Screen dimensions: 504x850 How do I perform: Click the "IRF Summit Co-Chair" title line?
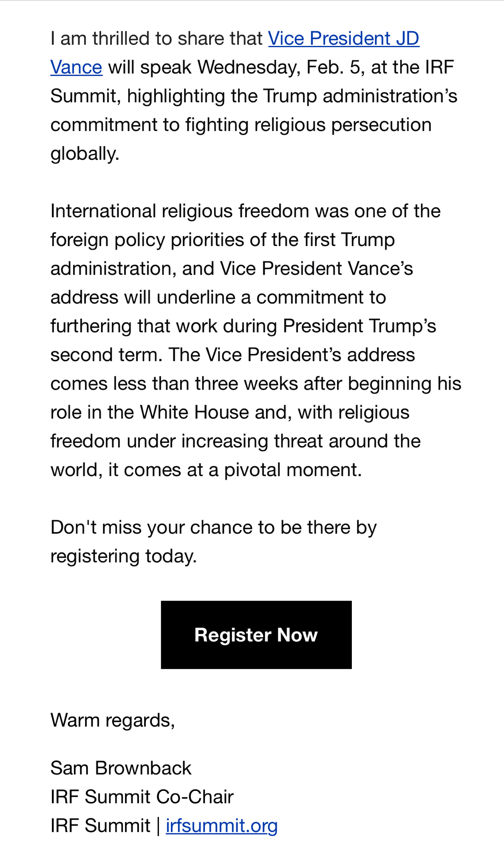coord(142,796)
